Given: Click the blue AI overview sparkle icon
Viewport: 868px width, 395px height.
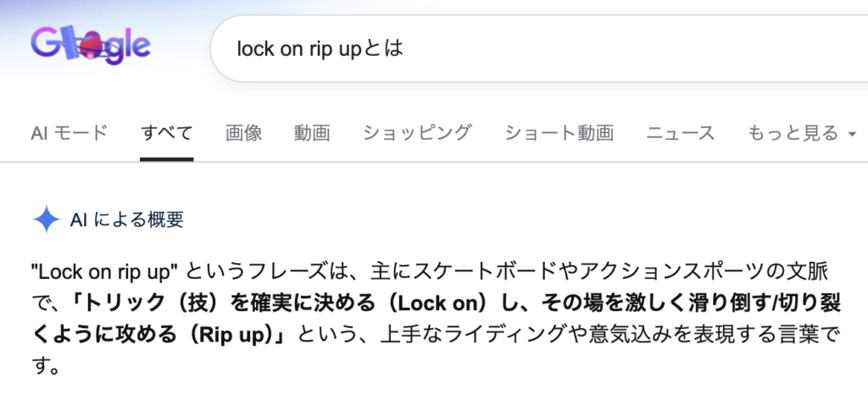Looking at the screenshot, I should click(x=44, y=220).
